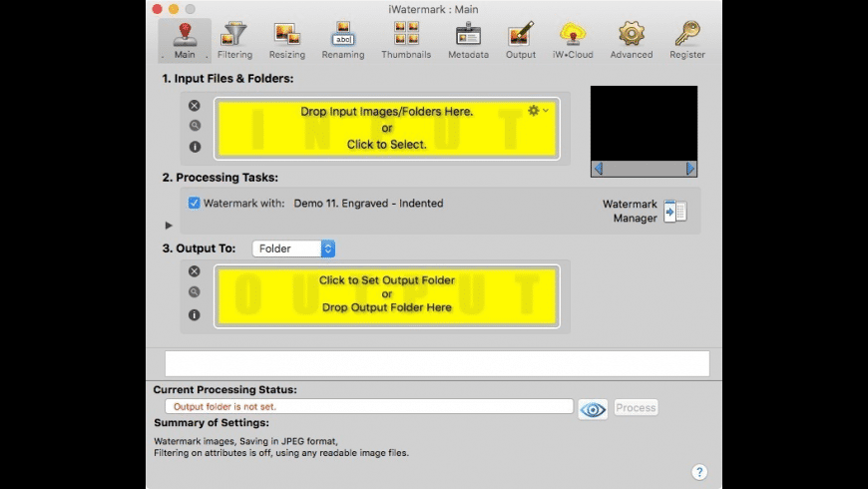Click the Process button

(636, 407)
